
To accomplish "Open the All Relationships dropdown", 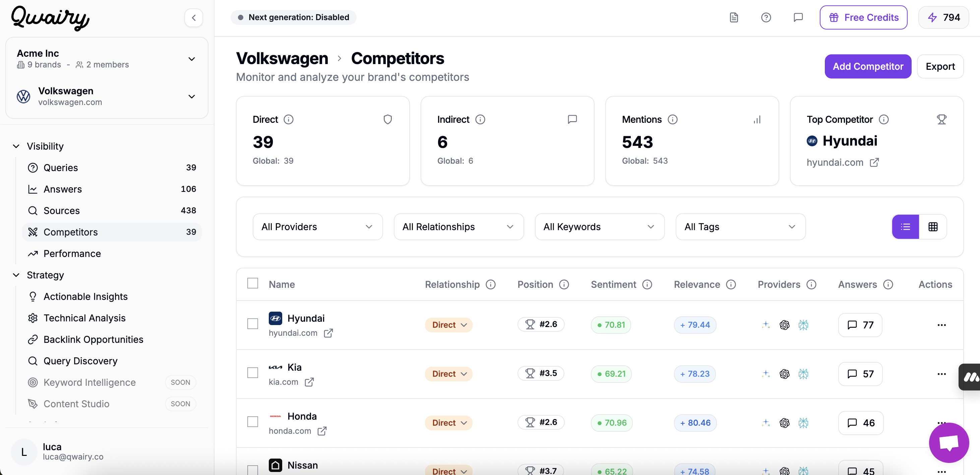I will [x=459, y=227].
